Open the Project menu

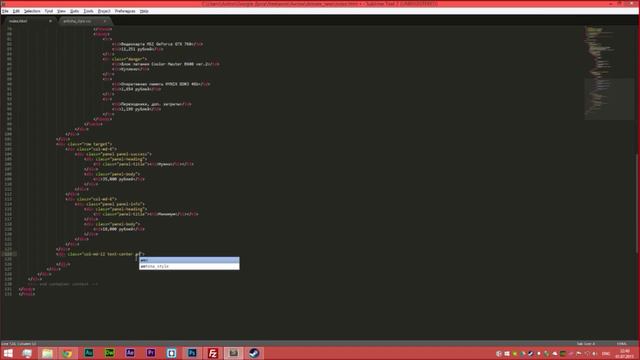[104, 11]
